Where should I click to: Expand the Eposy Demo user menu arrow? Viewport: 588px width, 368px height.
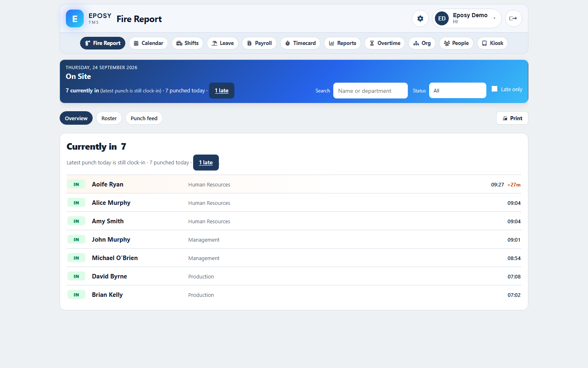pyautogui.click(x=494, y=18)
